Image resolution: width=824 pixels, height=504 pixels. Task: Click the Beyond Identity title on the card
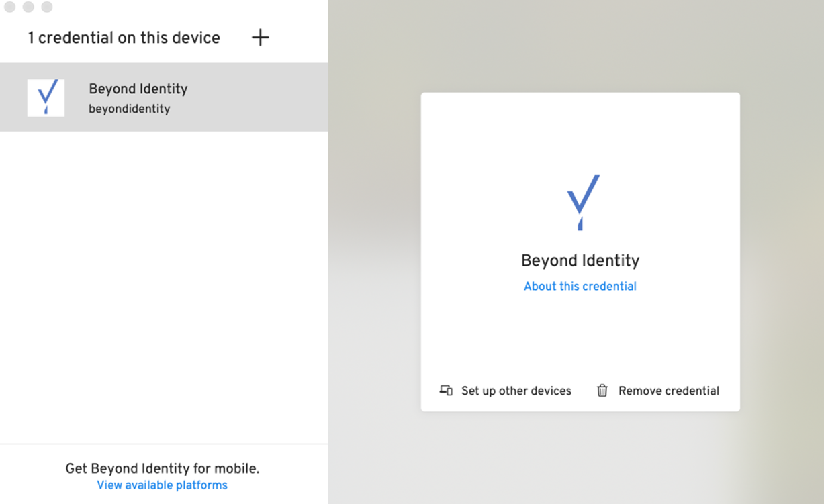coord(580,260)
